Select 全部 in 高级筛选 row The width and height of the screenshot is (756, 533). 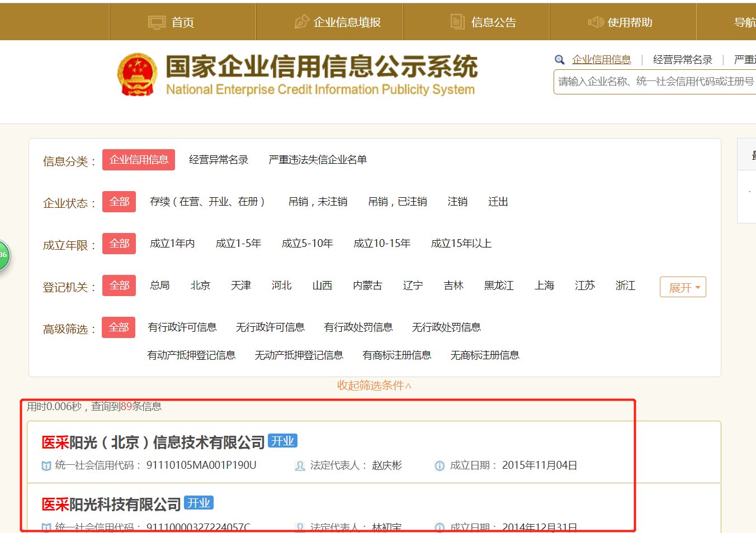pos(119,327)
